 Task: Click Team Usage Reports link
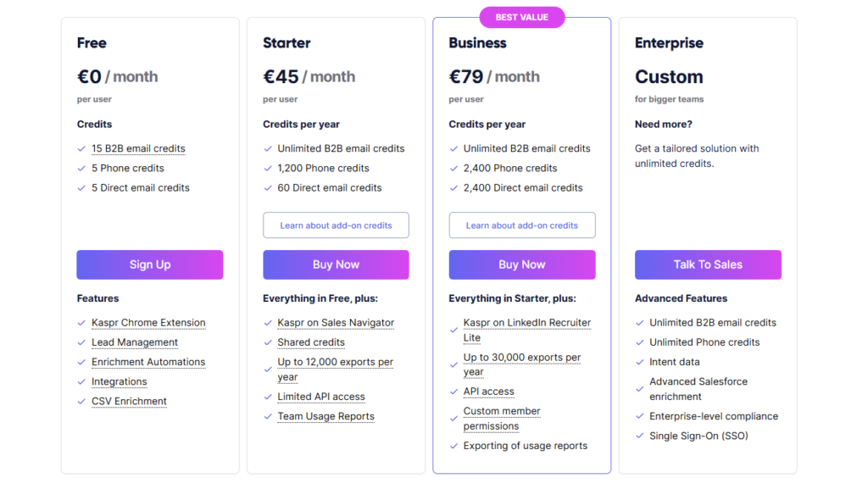pyautogui.click(x=325, y=416)
